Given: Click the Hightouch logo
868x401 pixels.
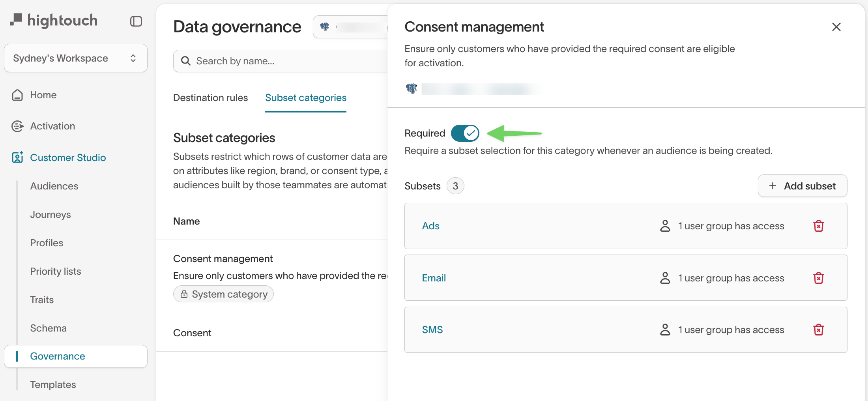Looking at the screenshot, I should pyautogui.click(x=54, y=21).
